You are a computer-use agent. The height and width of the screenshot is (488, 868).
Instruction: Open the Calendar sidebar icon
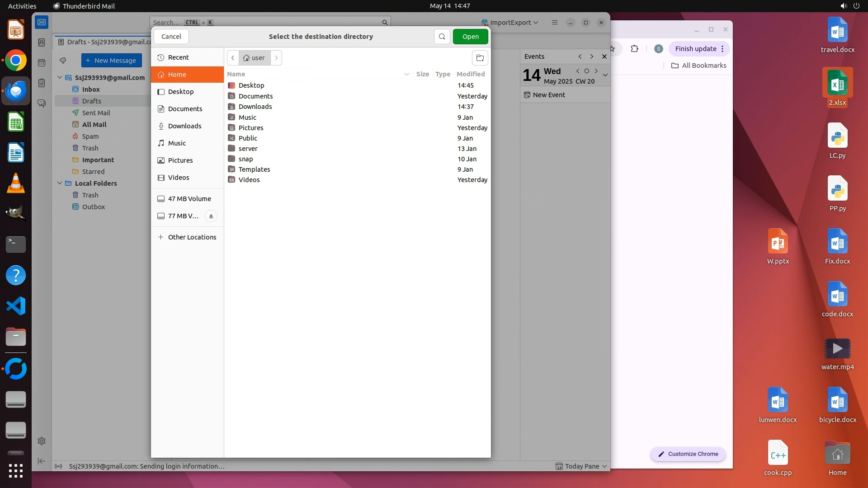click(x=42, y=63)
